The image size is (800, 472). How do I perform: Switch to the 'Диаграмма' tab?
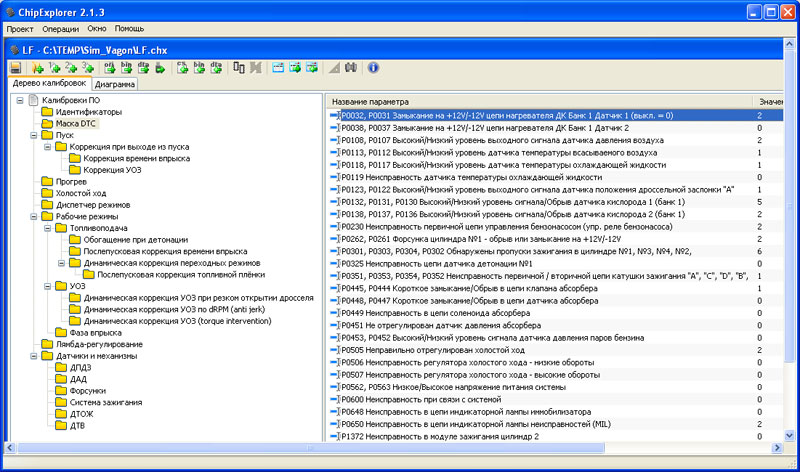click(x=117, y=85)
